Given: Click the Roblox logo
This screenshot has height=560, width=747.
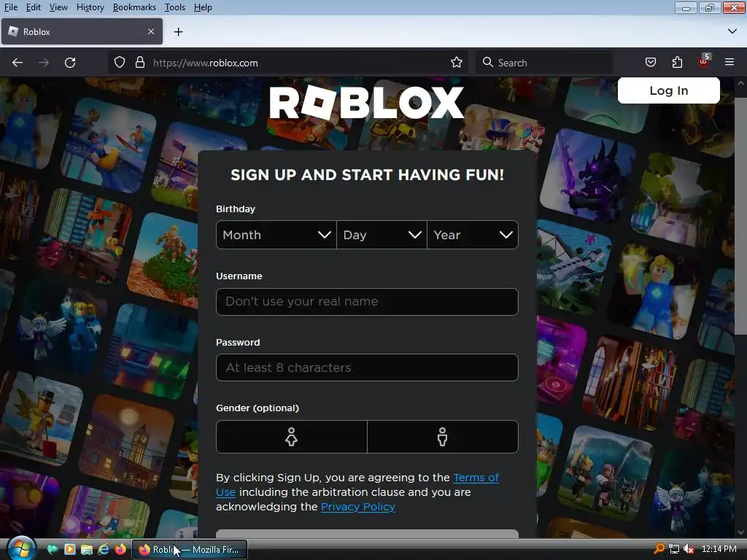Looking at the screenshot, I should pos(366,102).
